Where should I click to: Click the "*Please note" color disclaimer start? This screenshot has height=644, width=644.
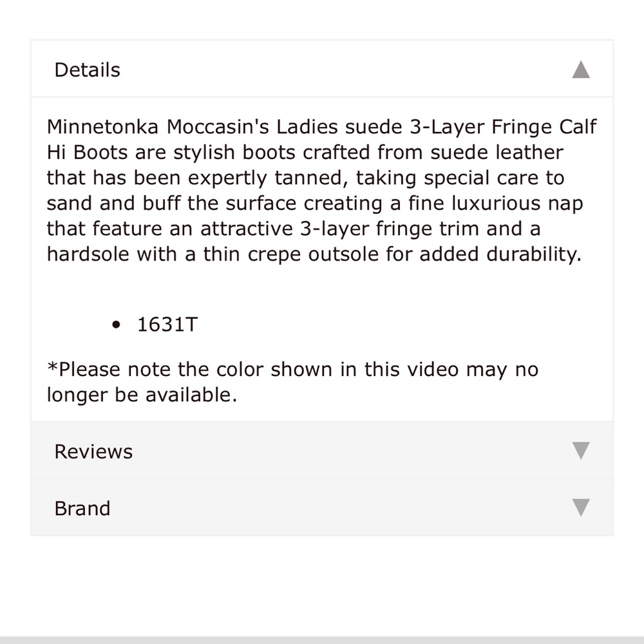tap(86, 370)
